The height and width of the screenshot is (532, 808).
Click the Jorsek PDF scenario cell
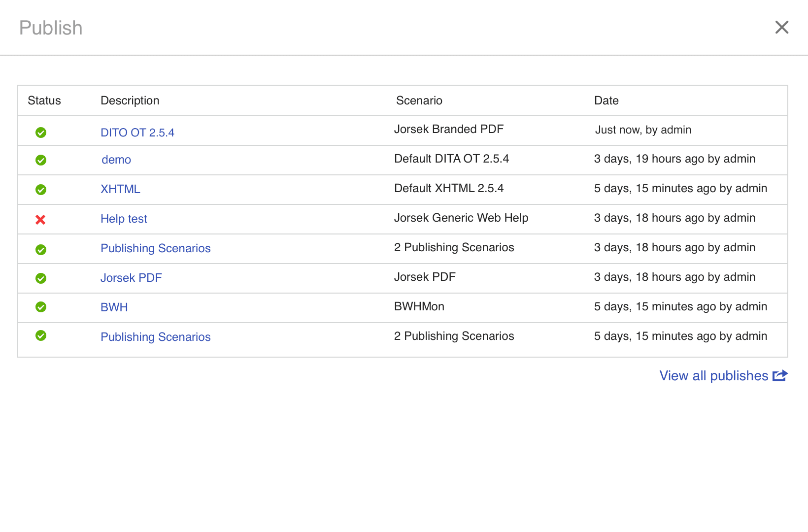point(425,277)
